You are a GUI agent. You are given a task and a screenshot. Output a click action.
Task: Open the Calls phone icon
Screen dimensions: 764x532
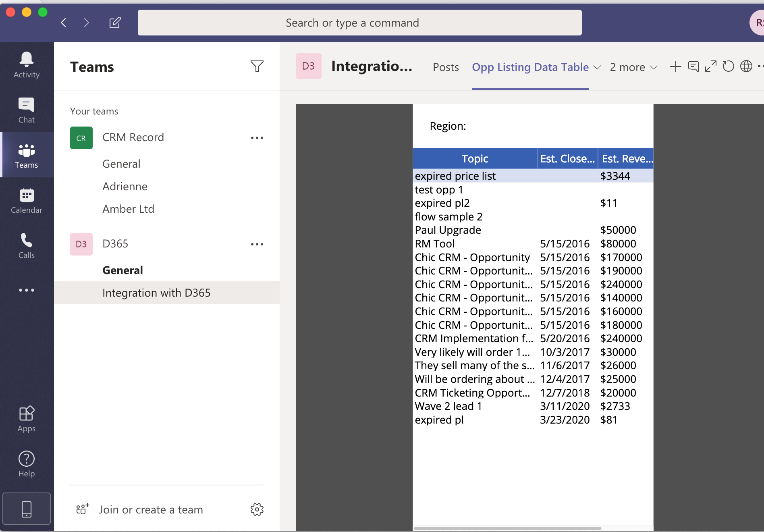[27, 245]
